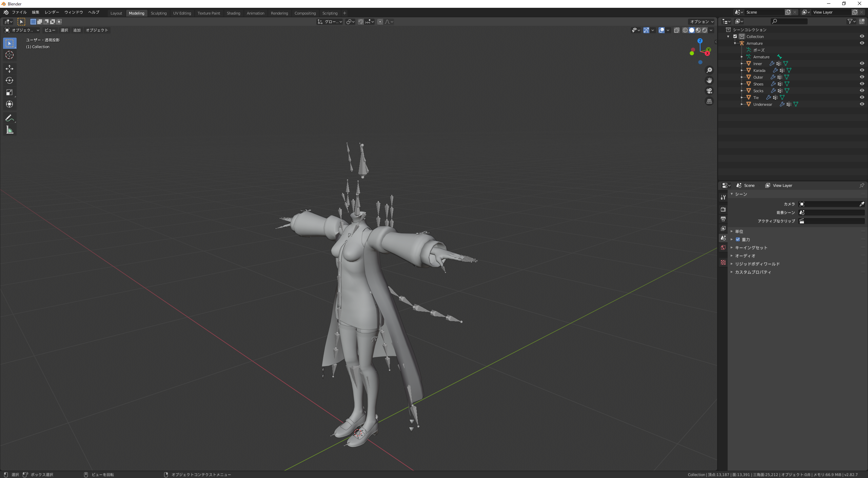
Task: Open the object interaction mode dropdown
Action: point(22,30)
